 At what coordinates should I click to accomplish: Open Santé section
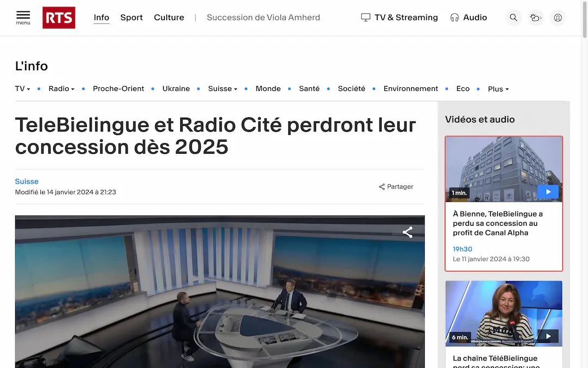click(309, 89)
